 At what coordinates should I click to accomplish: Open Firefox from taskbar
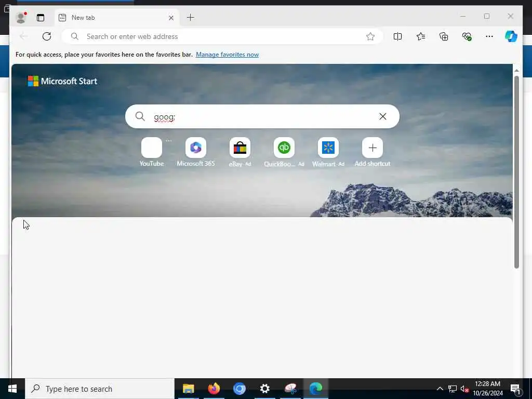pyautogui.click(x=214, y=389)
